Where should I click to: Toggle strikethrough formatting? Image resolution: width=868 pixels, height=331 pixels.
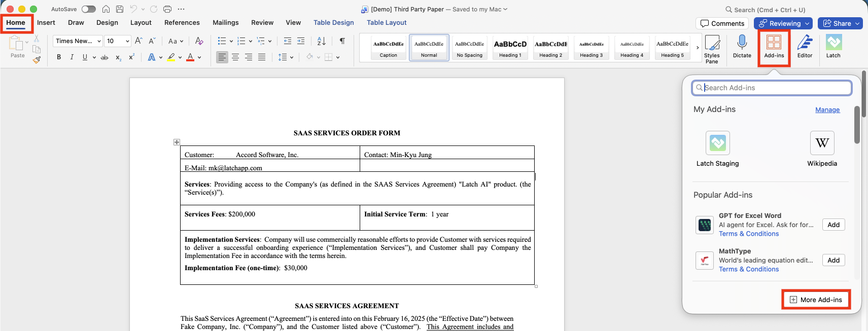coord(105,57)
